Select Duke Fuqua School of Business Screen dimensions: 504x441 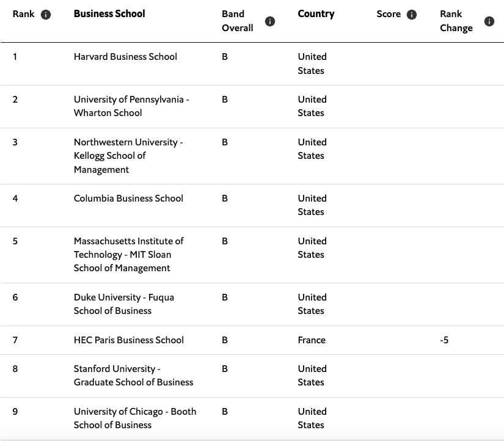[x=124, y=304]
